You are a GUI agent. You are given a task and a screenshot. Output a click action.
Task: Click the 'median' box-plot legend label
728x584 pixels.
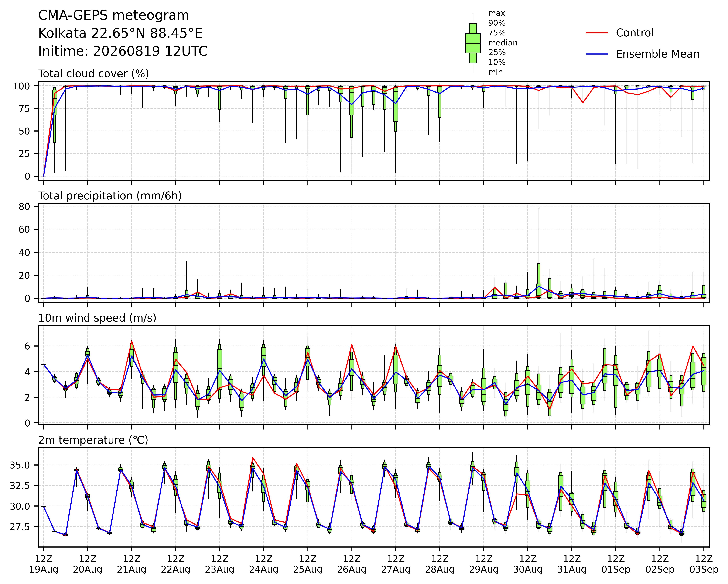tap(503, 43)
